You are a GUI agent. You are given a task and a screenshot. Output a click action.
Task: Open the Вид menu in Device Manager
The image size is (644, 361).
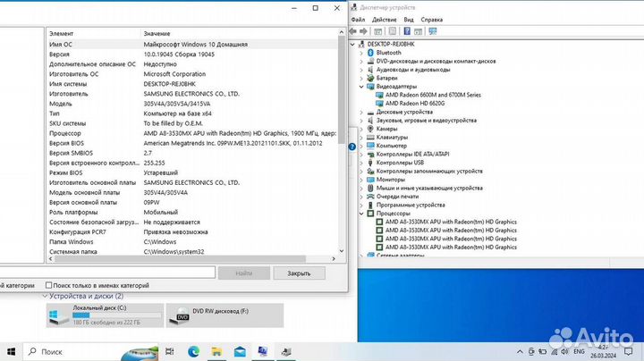(x=408, y=20)
